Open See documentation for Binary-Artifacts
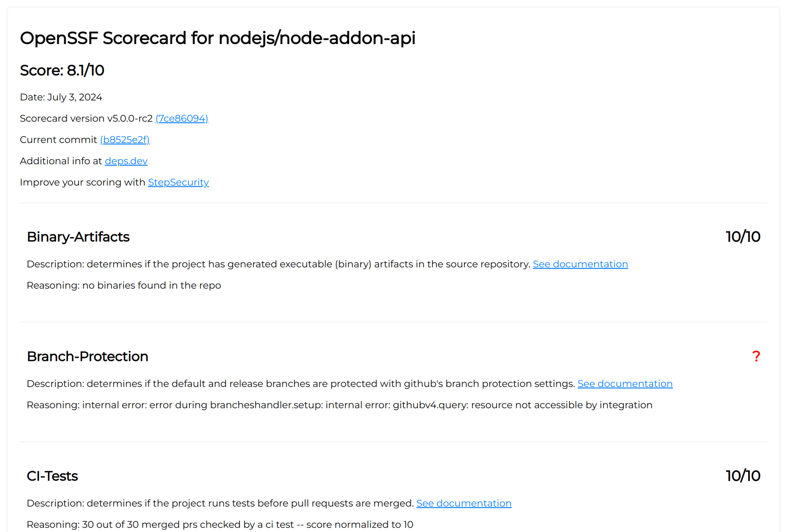The image size is (786, 532). 580,264
